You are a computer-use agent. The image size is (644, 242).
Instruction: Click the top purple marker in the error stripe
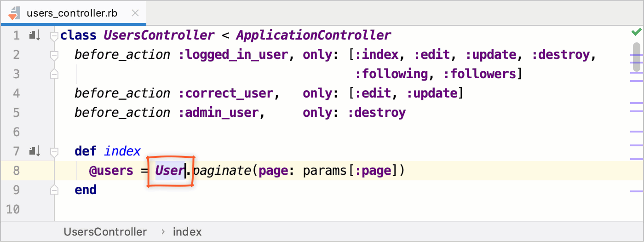pyautogui.click(x=637, y=55)
